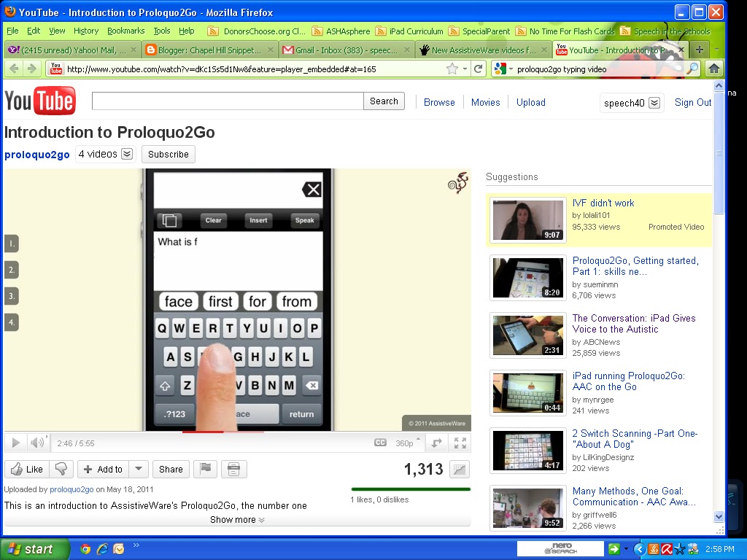
Task: Flag the video with flag icon
Action: [x=205, y=469]
